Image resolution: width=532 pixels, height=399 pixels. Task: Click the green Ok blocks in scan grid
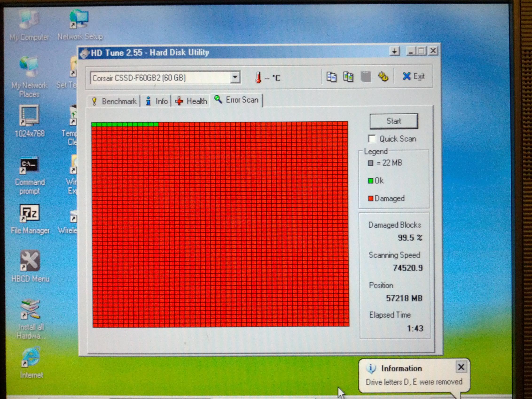pos(125,124)
